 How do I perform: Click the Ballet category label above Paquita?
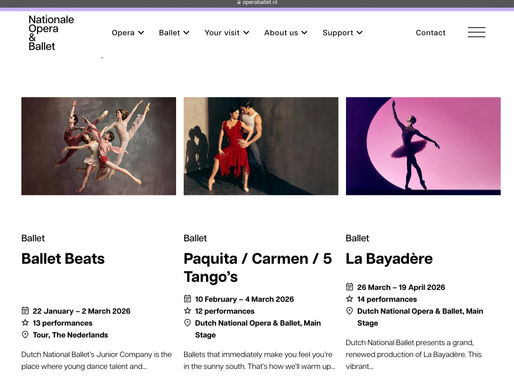coord(195,238)
